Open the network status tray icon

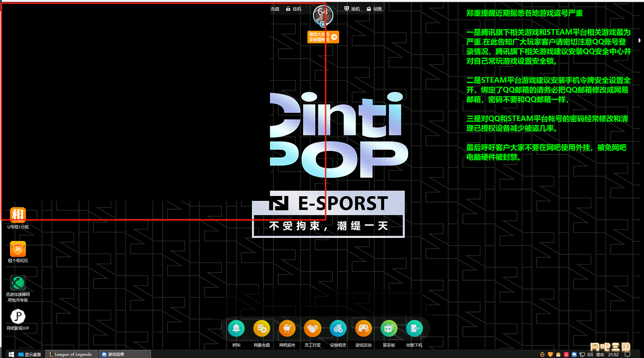tap(582, 354)
